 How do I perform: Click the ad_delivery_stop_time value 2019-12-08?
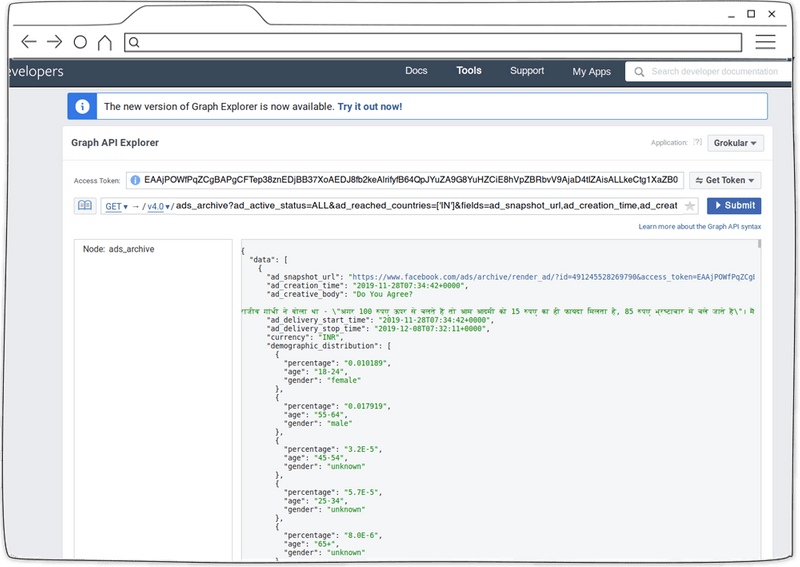[431, 329]
